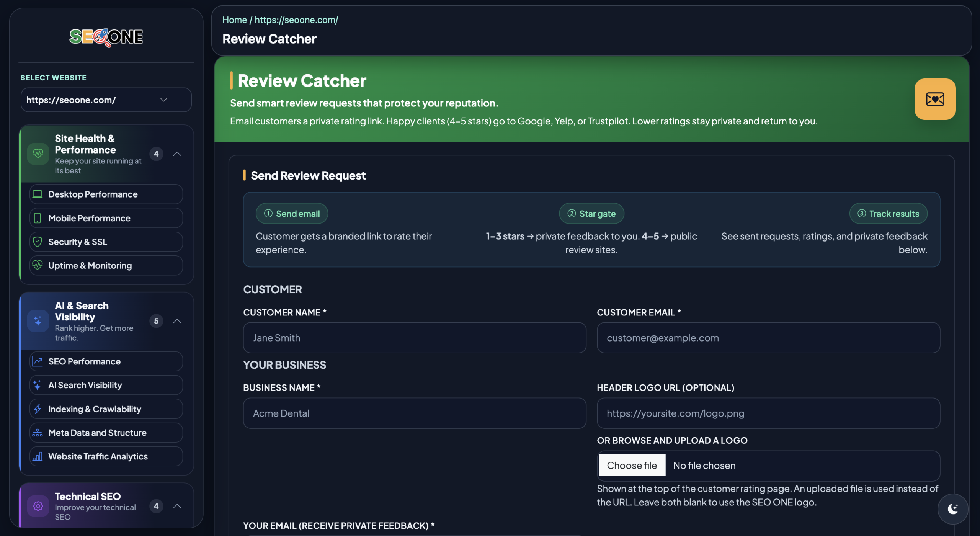Click the Send email step pill
The image size is (980, 536).
292,214
